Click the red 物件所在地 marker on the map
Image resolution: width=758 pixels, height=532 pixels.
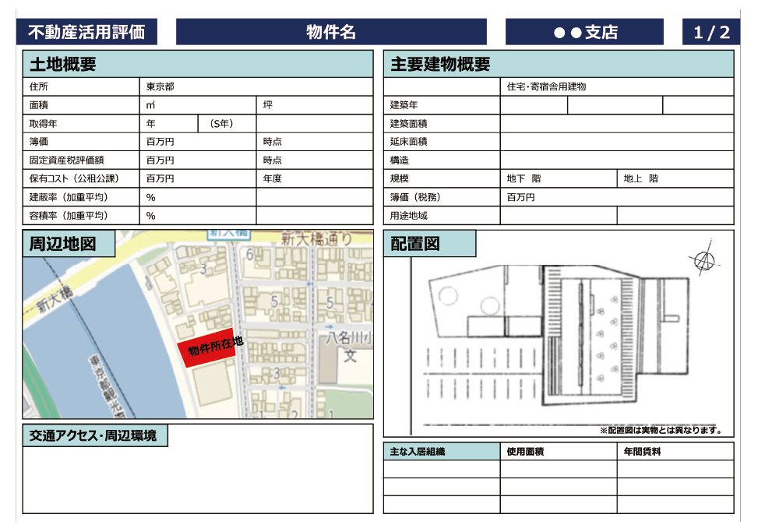208,349
